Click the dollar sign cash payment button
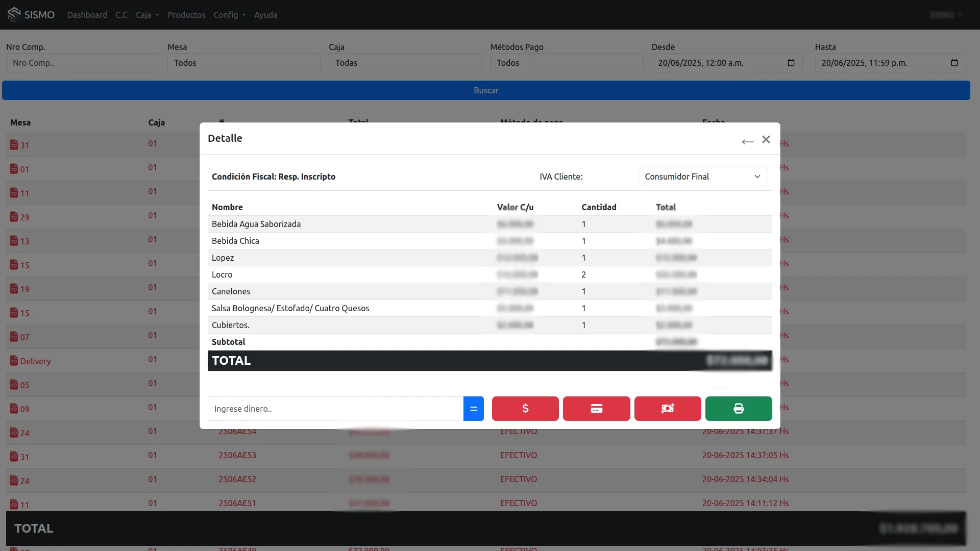 tap(525, 409)
